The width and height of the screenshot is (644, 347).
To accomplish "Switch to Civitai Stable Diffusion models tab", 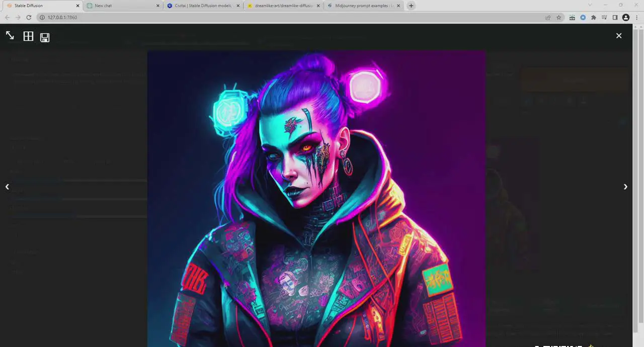I will tap(201, 6).
